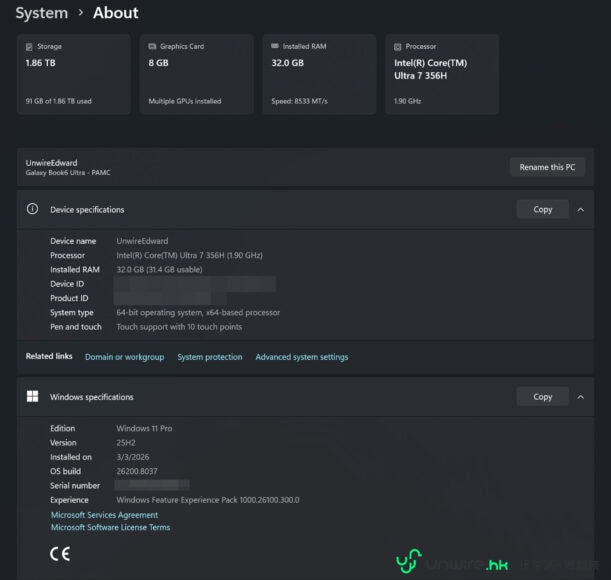Click 'Galaxy Book6 Ultra - PAMC' model text

coord(68,173)
